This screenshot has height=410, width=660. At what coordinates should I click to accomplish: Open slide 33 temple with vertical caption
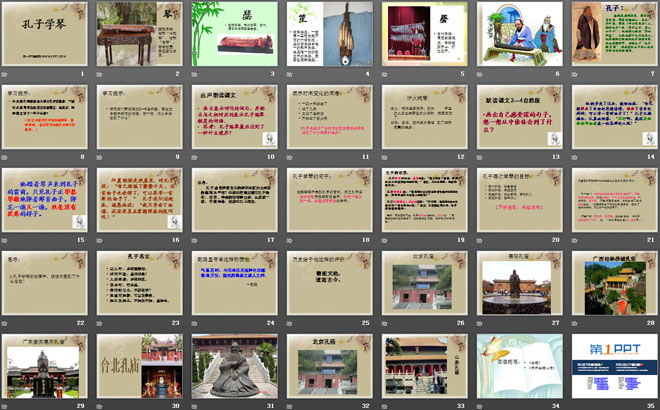[x=425, y=366]
